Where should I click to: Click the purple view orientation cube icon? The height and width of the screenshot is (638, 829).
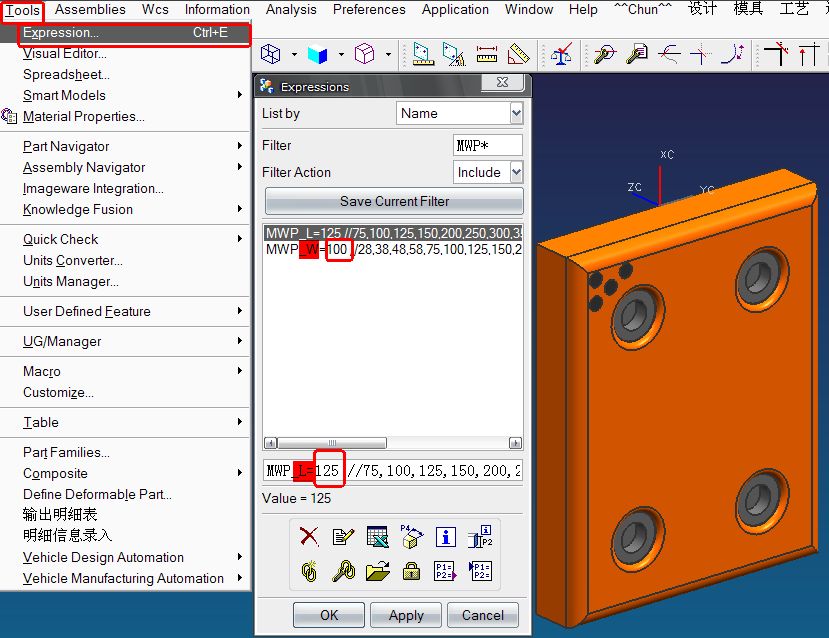pyautogui.click(x=364, y=54)
